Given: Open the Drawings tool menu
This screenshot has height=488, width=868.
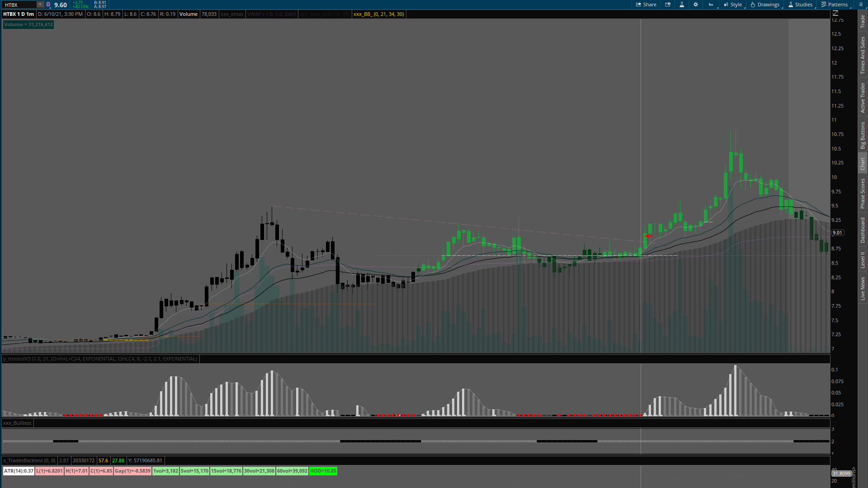Looking at the screenshot, I should click(765, 5).
